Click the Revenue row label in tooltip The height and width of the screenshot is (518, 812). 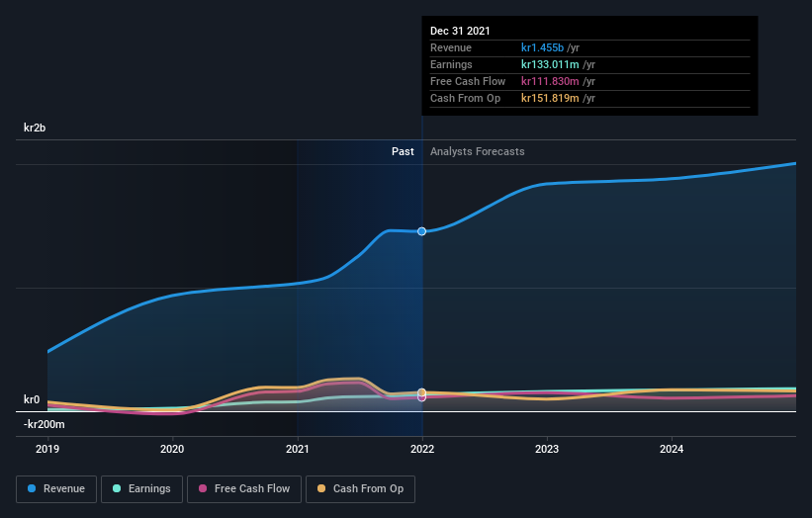(x=451, y=47)
